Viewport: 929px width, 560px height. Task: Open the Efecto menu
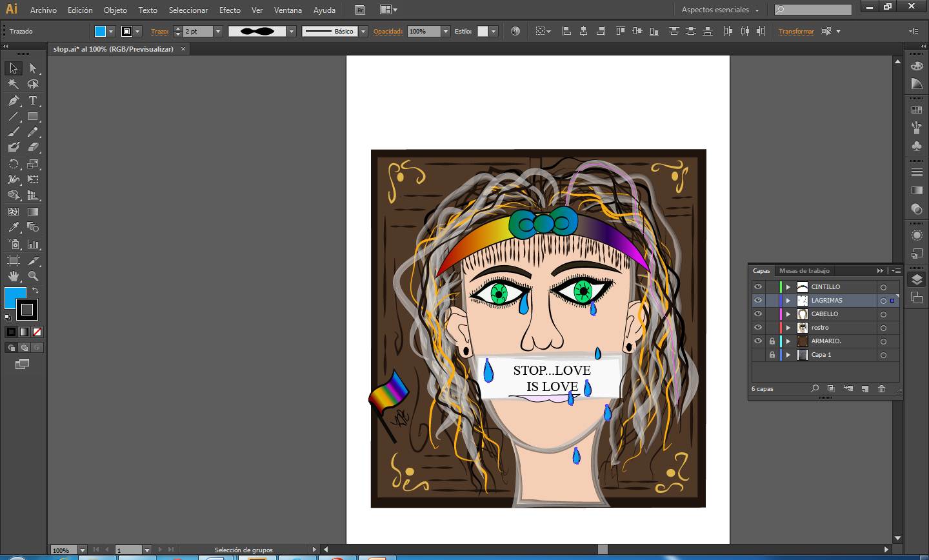tap(230, 10)
